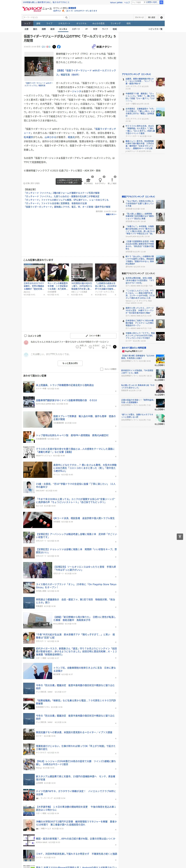The width and height of the screenshot is (186, 868).
Task: Open article 【MLB】レンジャーズが6本塁打16得点
Action: coord(76,763)
